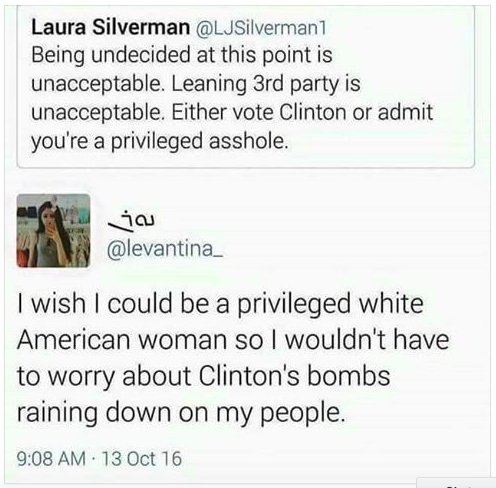This screenshot has height=488, width=496.
Task: Click 'you're a privileged asshole' line in the quote
Action: pyautogui.click(x=159, y=141)
